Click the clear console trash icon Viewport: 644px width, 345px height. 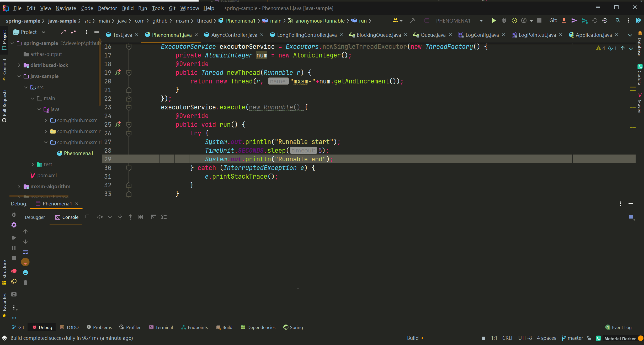pyautogui.click(x=25, y=283)
